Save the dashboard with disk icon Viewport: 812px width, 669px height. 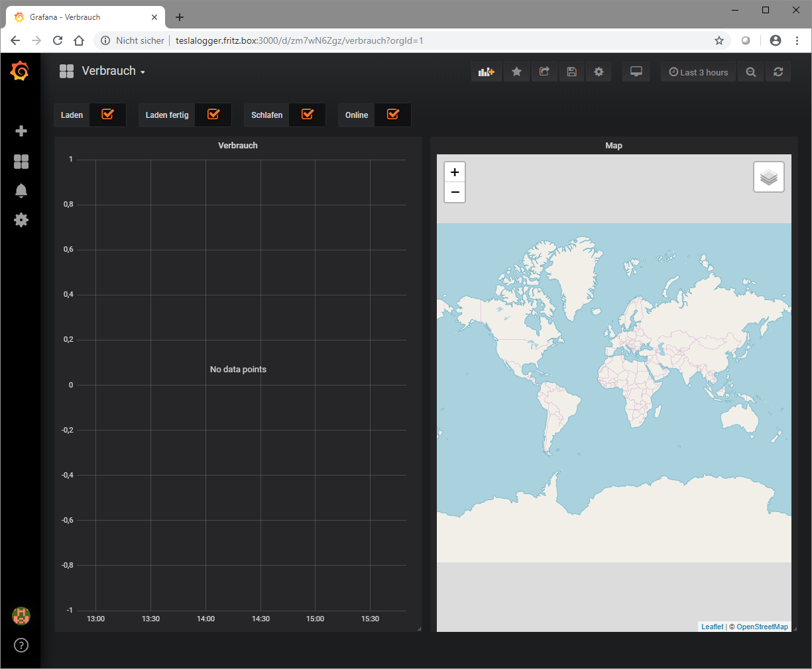571,72
